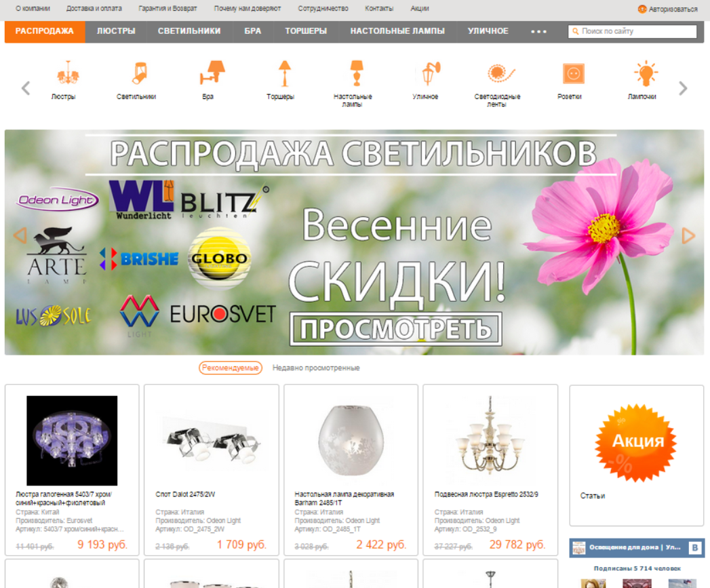Open the СВЕТИЛЬНИКИ menu item

[189, 31]
